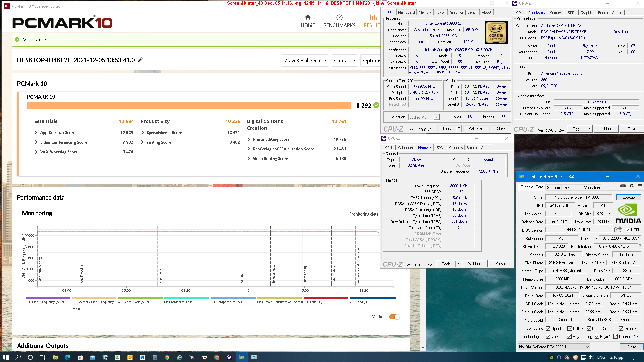Viewport: 644px width, 362px height.
Task: Edit the result name with the pencil icon
Action: [x=140, y=60]
